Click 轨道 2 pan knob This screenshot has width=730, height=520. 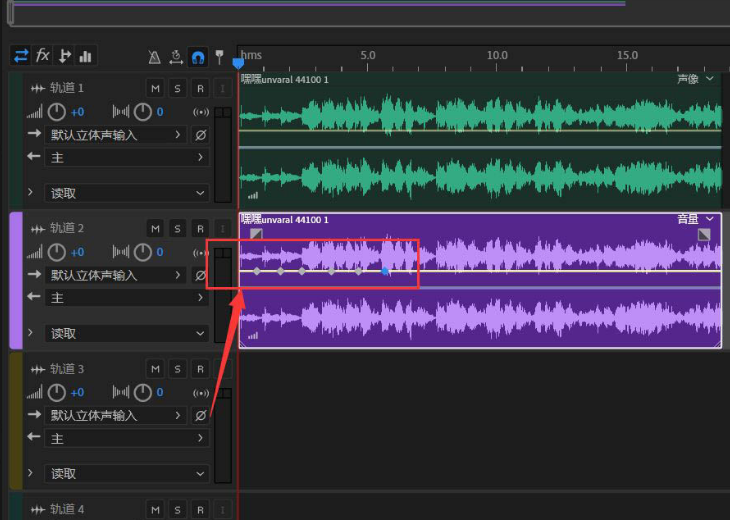point(142,252)
